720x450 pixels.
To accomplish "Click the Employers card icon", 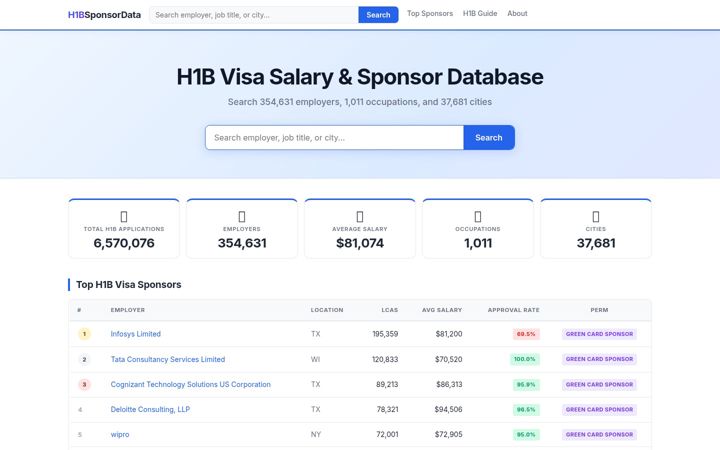I will click(x=242, y=216).
